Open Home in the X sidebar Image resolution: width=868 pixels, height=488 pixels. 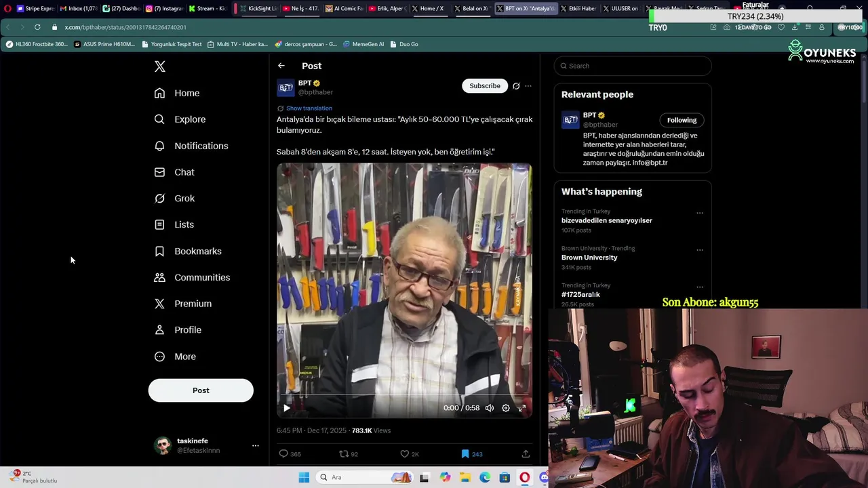(x=177, y=93)
